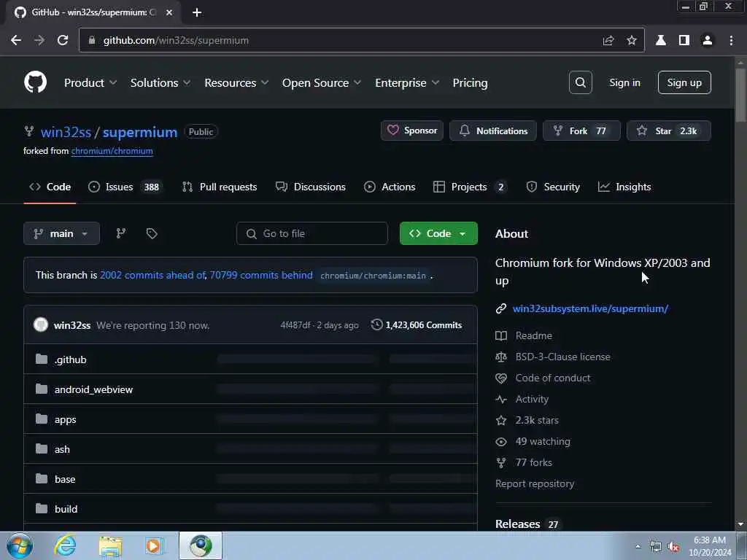
Task: Click the muted volume tray icon
Action: [x=673, y=547]
